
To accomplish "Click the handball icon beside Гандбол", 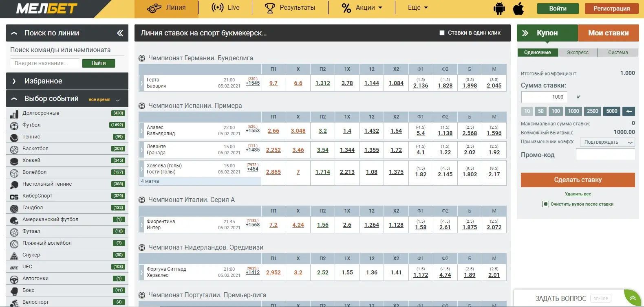I will 14,208.
